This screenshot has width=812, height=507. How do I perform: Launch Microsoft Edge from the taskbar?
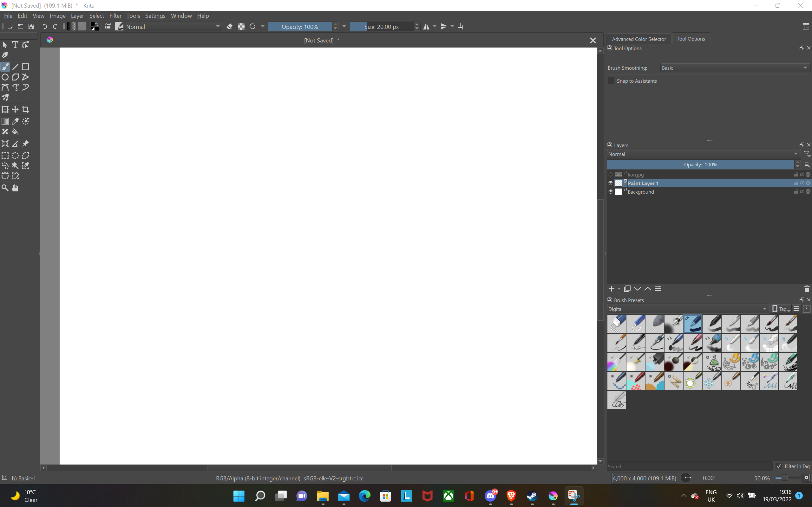coord(364,496)
